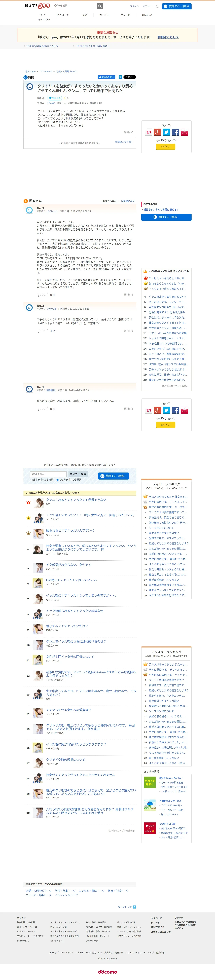Click the avatar icon of answer No.2
This screenshot has height=980, width=215.
[x=29, y=307]
